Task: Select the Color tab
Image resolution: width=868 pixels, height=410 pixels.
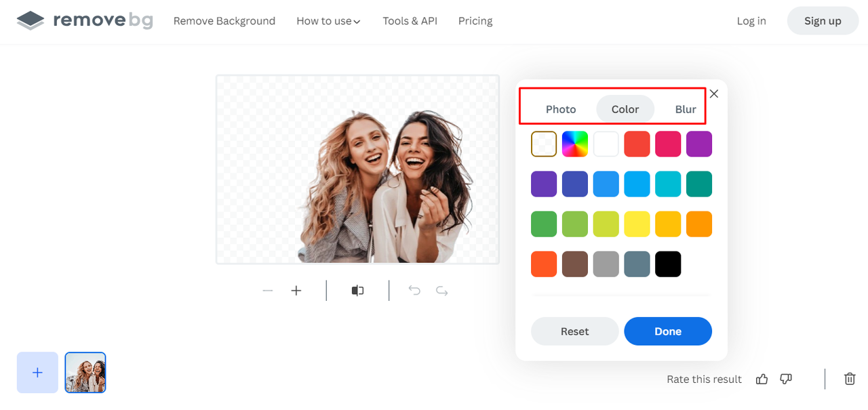Action: tap(625, 109)
